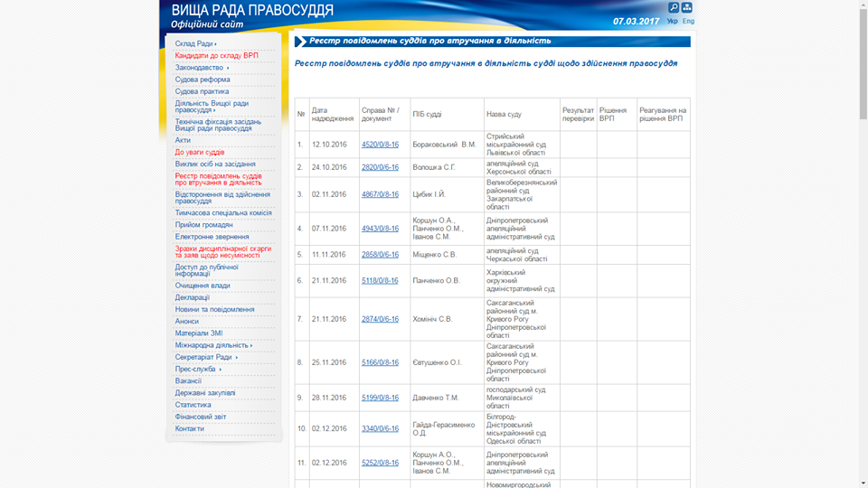Open document 5118/0/8-16 link
Image resolution: width=868 pixels, height=488 pixels.
tap(380, 280)
